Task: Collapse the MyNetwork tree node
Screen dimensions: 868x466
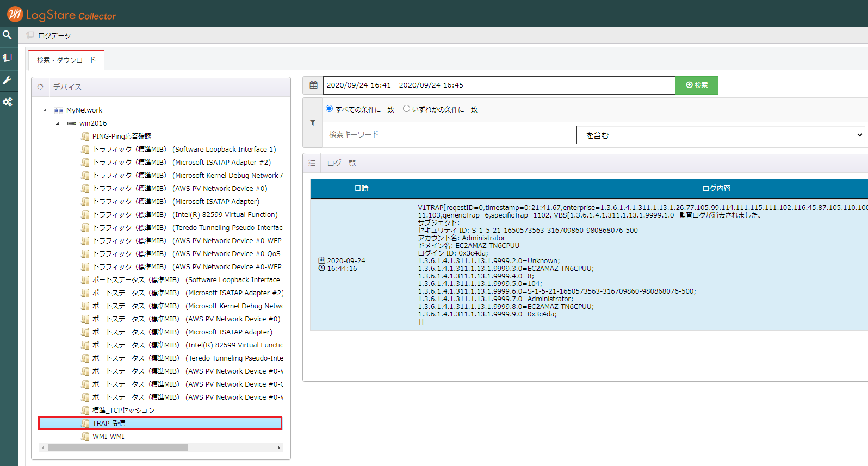Action: [x=45, y=110]
